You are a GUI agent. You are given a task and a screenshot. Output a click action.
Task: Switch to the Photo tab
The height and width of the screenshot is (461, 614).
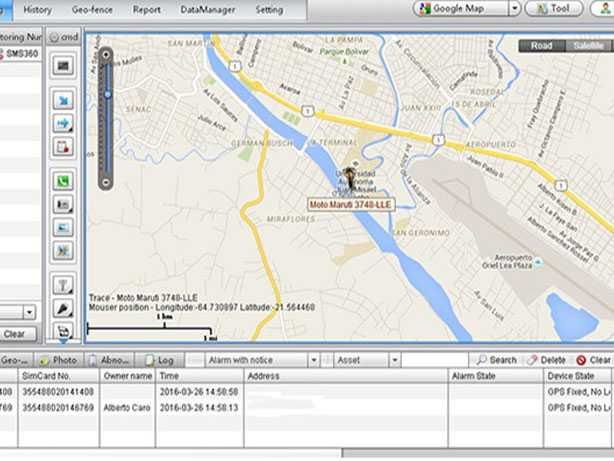(x=58, y=360)
